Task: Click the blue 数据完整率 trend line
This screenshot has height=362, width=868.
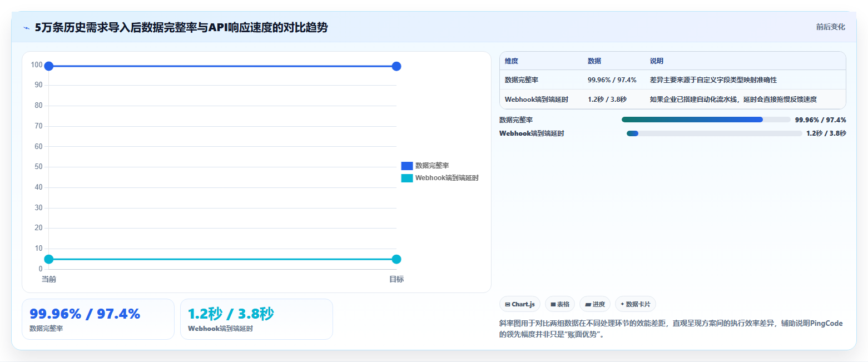Action: pyautogui.click(x=222, y=66)
